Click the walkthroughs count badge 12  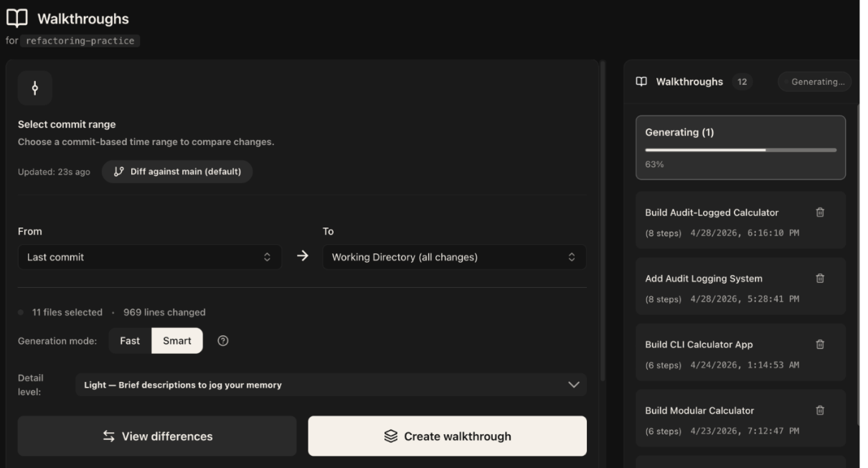[x=742, y=82]
